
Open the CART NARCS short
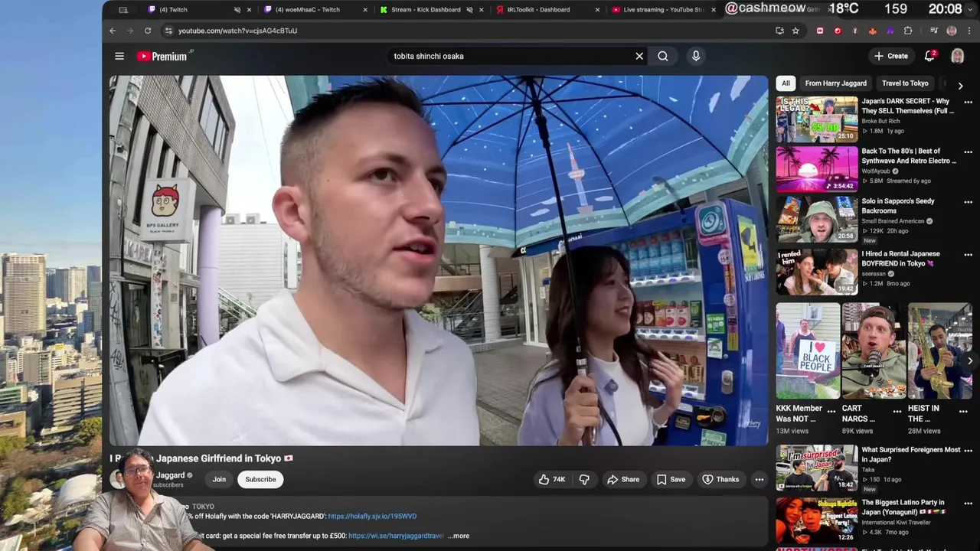pos(873,350)
